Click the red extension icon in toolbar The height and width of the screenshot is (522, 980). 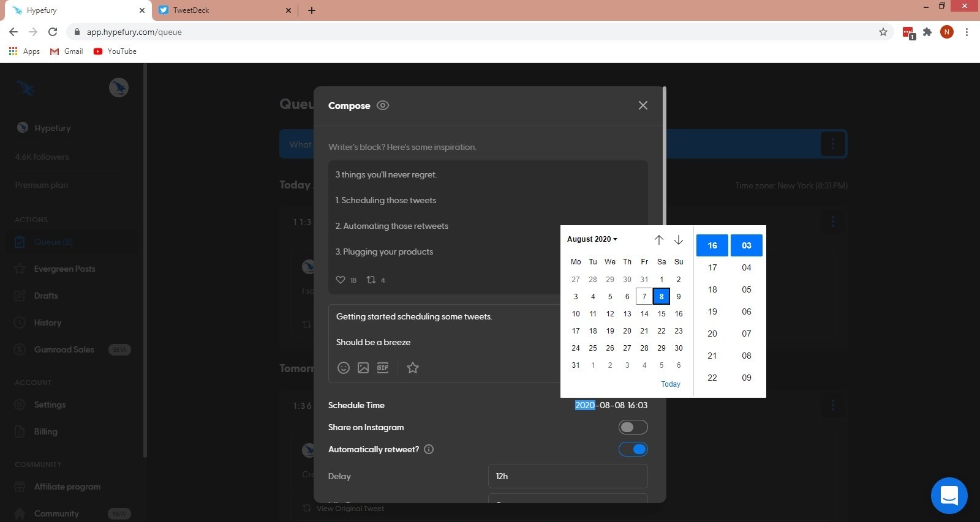pos(908,32)
